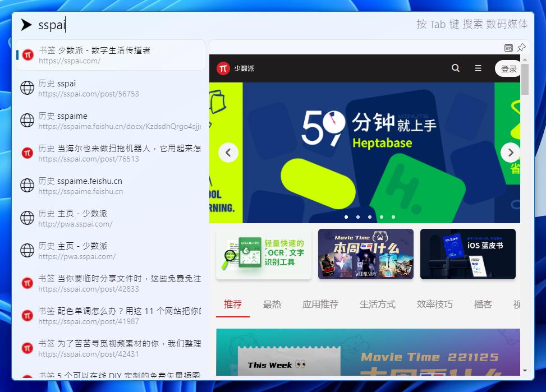This screenshot has height=392, width=546.
Task: Open the Movie Time 本周看什么 card
Action: 366,254
